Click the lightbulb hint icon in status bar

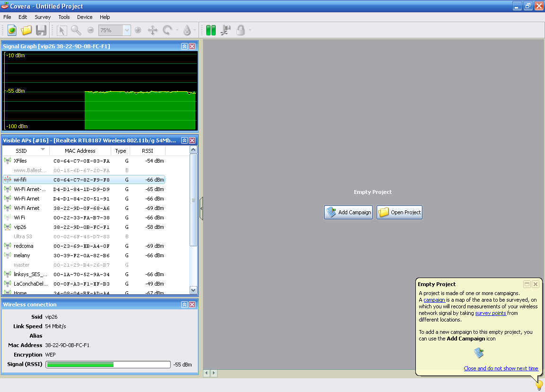(x=539, y=385)
